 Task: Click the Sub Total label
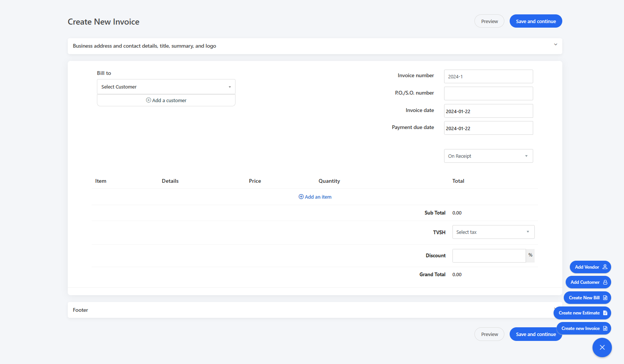pyautogui.click(x=435, y=213)
